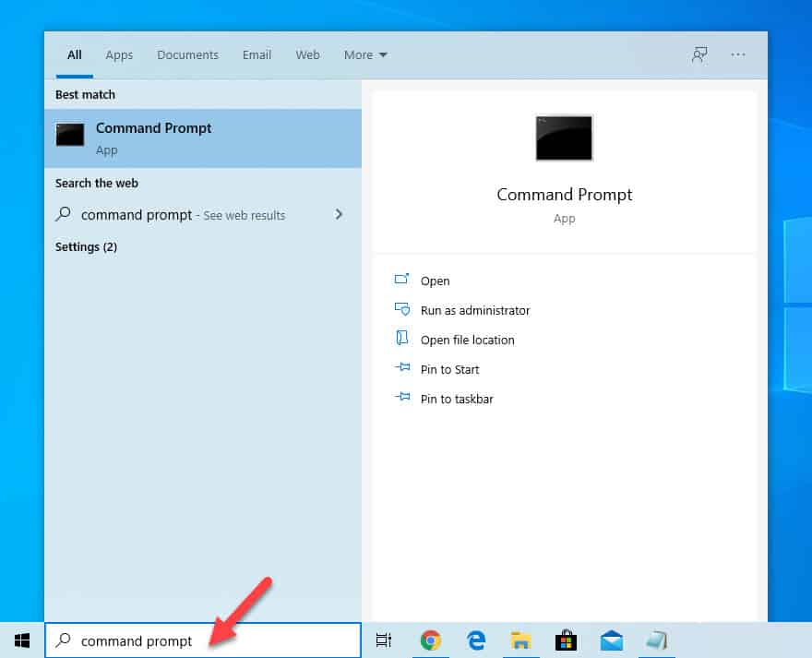Image resolution: width=812 pixels, height=658 pixels.
Task: Switch to the Email tab
Action: 257,55
